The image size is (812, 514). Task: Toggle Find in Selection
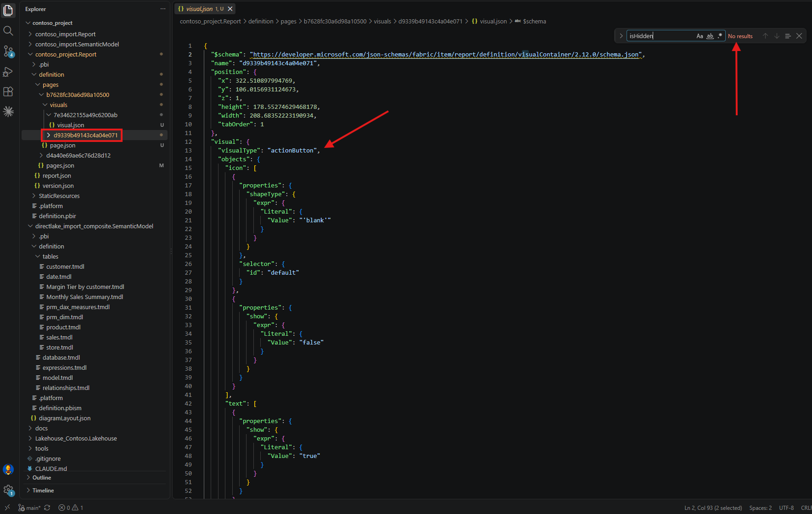pos(788,36)
